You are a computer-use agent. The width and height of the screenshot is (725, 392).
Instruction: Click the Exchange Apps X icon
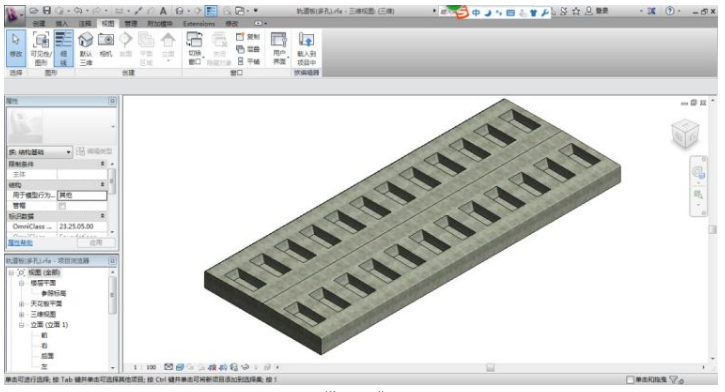pyautogui.click(x=651, y=11)
